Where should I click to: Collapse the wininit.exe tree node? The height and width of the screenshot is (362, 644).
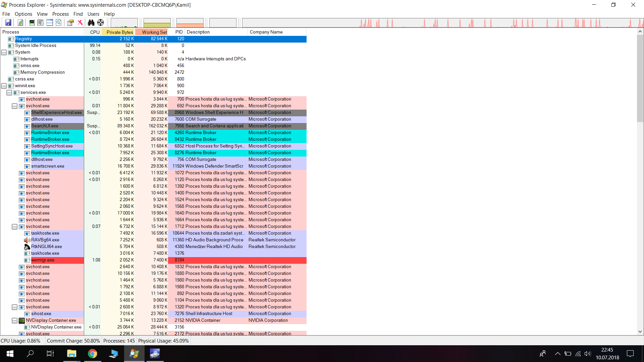pyautogui.click(x=4, y=86)
